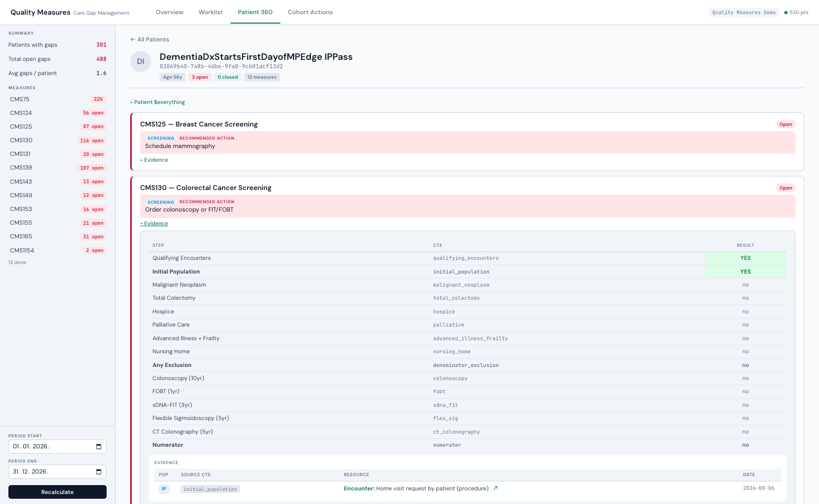The width and height of the screenshot is (819, 504).
Task: Click 'Order colonoscopy or FIT/FOBT' action
Action: pos(190,209)
